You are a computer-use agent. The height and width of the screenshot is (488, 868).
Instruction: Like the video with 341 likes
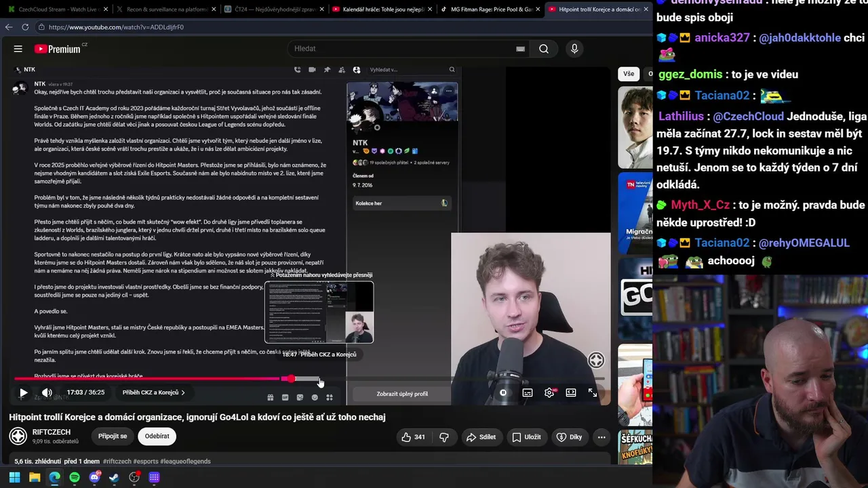pyautogui.click(x=413, y=437)
